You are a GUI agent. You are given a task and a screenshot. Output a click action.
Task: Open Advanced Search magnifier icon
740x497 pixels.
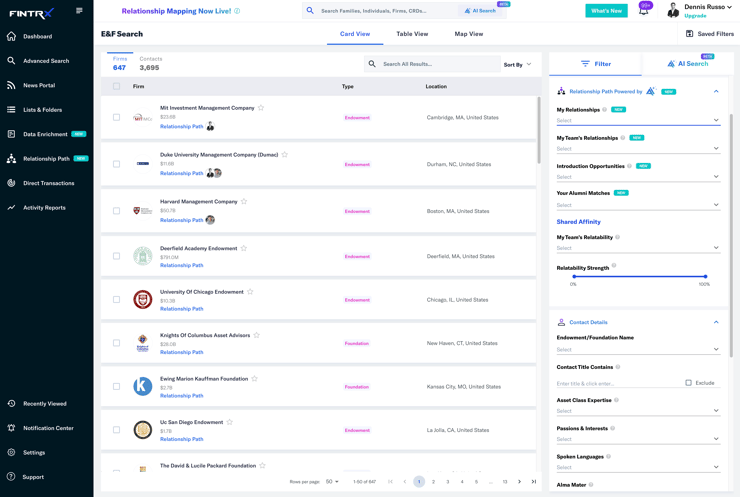click(x=11, y=61)
